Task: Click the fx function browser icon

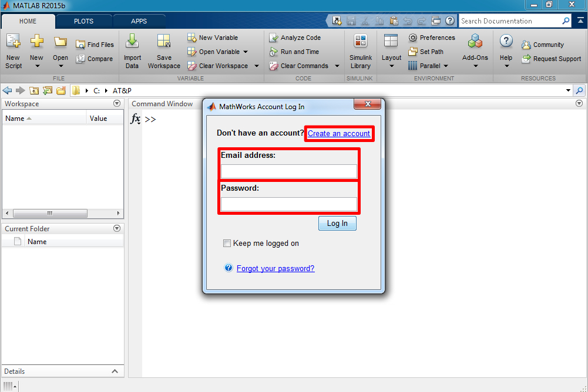Action: click(x=135, y=119)
